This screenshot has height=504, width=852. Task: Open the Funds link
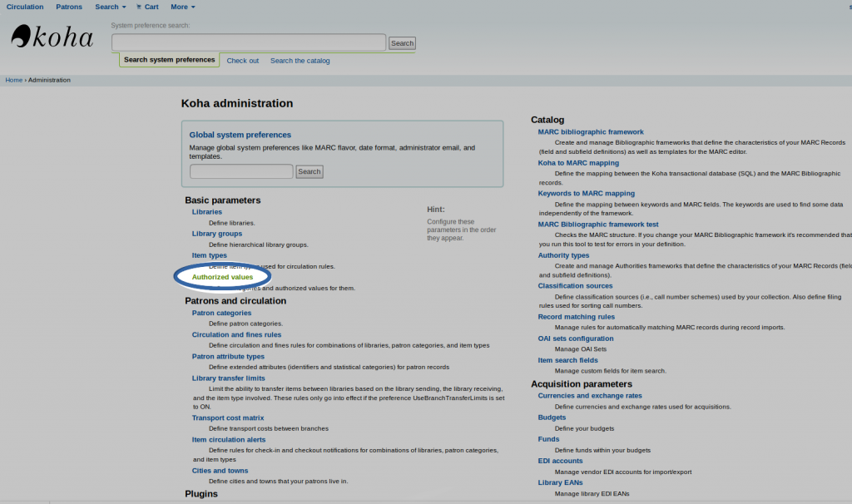click(x=548, y=439)
